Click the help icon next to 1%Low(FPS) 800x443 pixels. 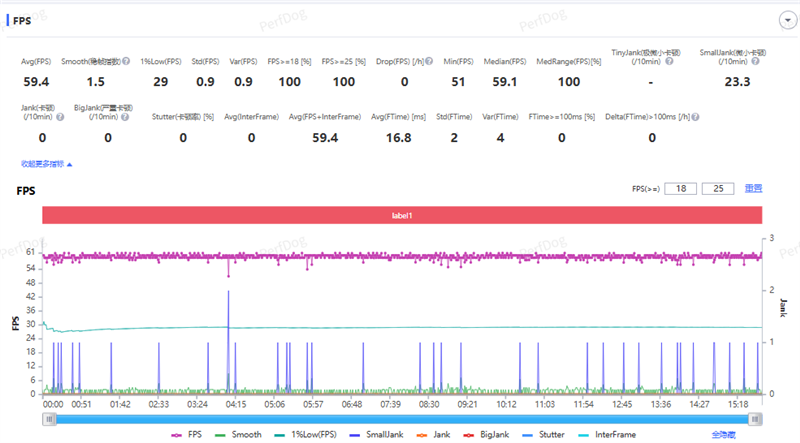184,62
